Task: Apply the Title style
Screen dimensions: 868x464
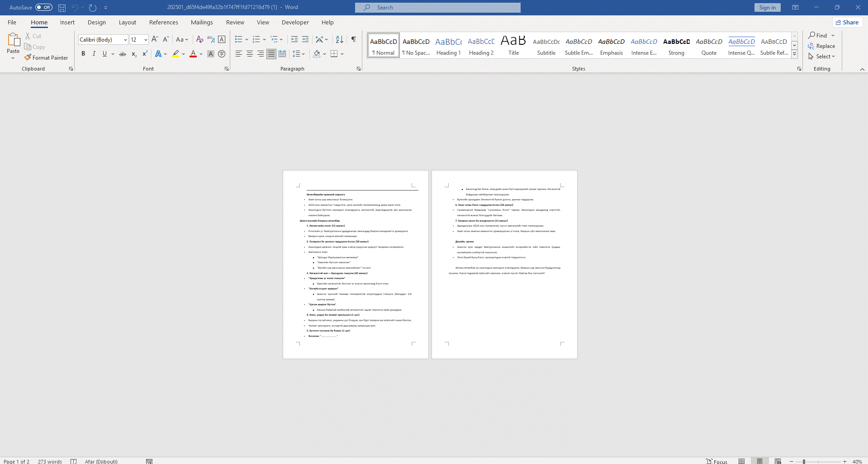Action: [514, 46]
